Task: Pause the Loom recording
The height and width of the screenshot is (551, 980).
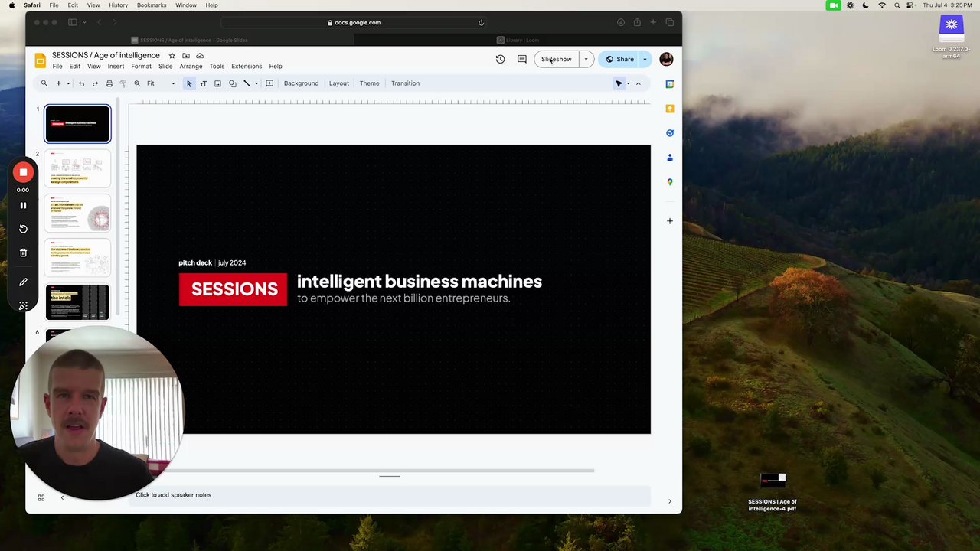Action: tap(23, 206)
